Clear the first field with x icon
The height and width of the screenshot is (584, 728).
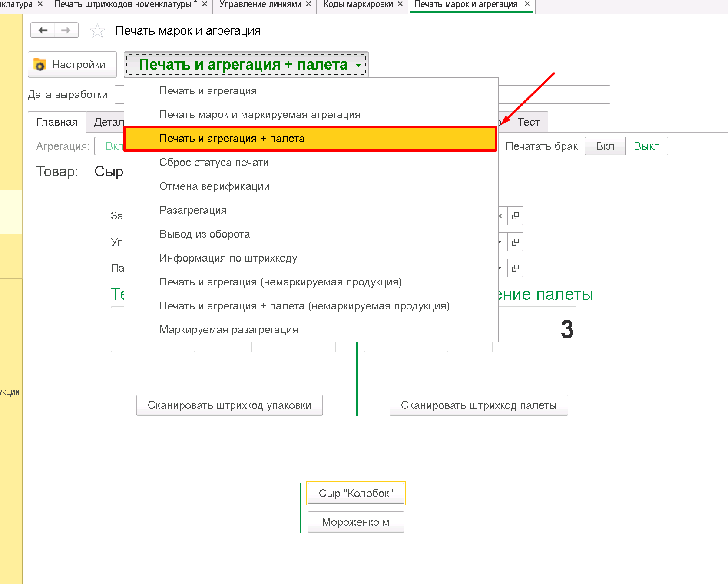tap(500, 216)
